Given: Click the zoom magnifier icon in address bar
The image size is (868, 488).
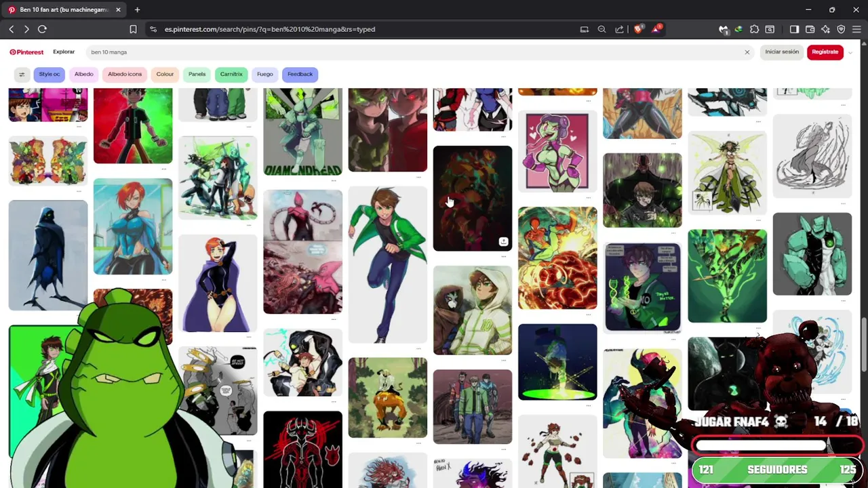Looking at the screenshot, I should (601, 29).
